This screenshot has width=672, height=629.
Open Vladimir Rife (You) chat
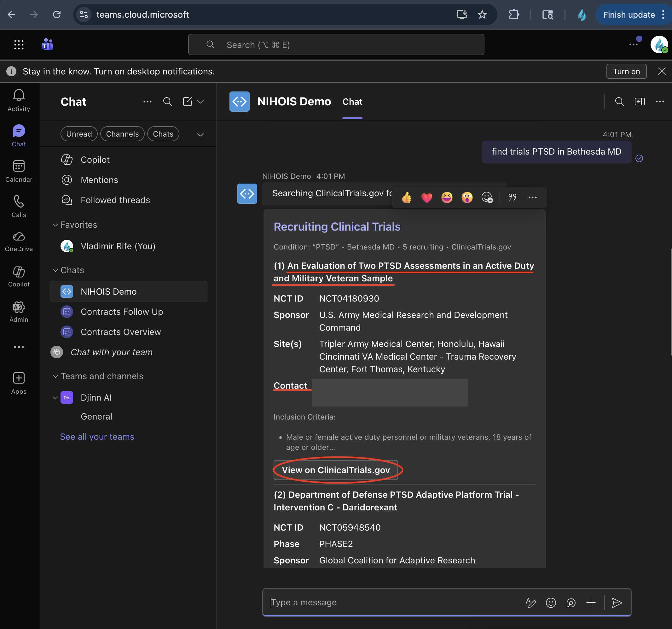tap(129, 246)
